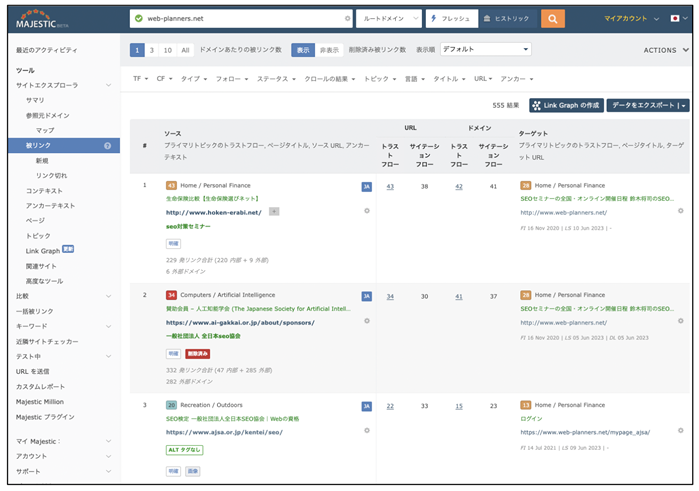
Task: Clear the search box with the x icon
Action: [x=347, y=19]
